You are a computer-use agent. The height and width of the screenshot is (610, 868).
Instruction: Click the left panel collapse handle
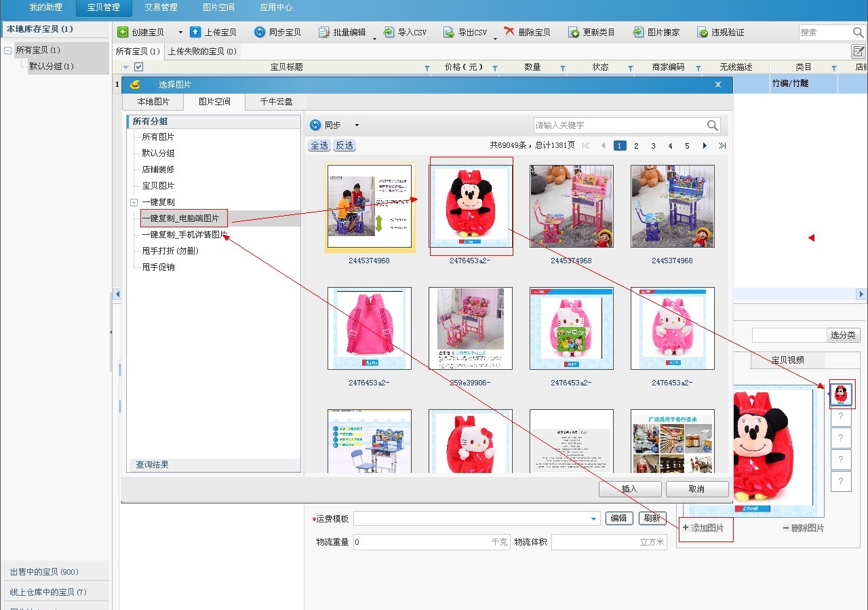coord(111,332)
